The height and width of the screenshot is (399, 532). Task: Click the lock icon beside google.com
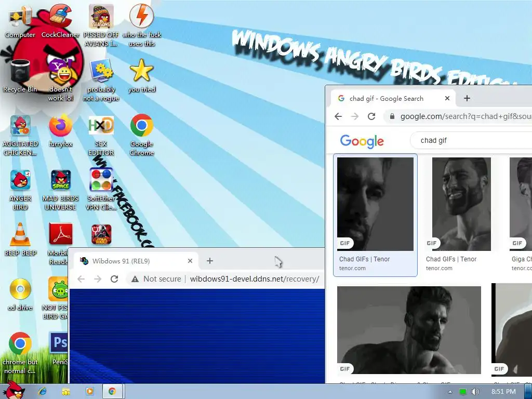click(392, 116)
